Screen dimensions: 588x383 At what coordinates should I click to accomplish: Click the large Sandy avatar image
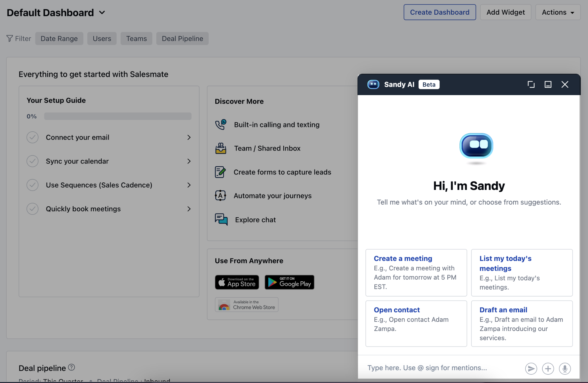tap(476, 146)
